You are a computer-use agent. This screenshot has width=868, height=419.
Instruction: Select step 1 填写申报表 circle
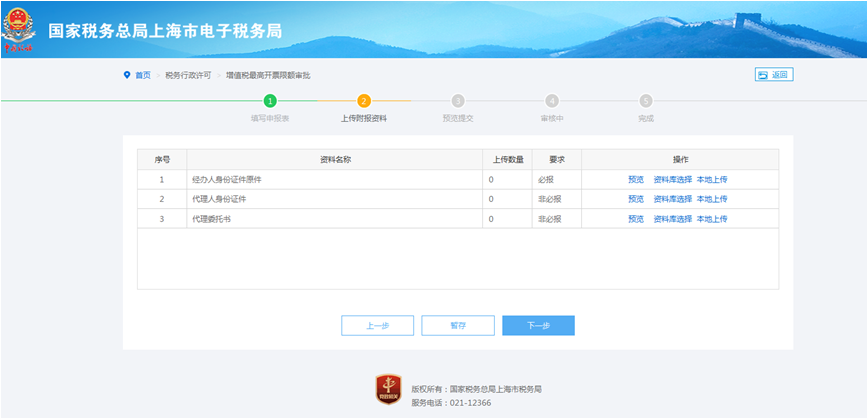tap(270, 101)
